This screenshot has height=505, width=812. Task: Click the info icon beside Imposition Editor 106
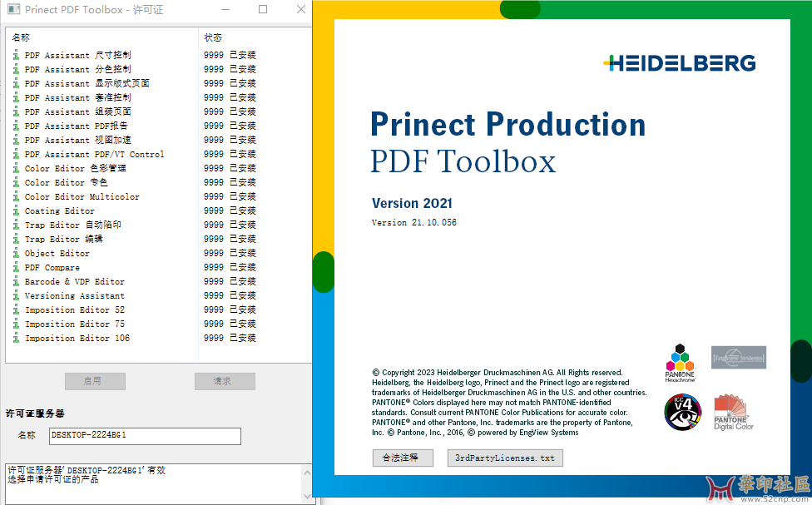click(x=16, y=339)
